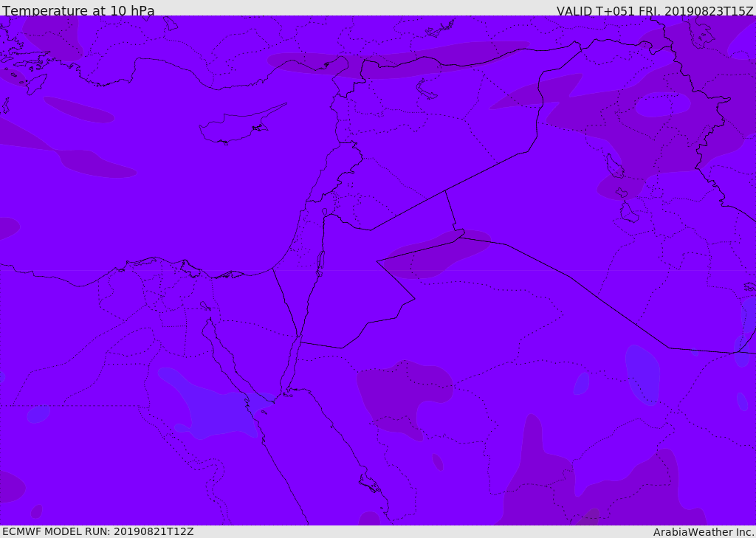Click the 'VALID T+051 FRI. 20190823T15Z' label
The height and width of the screenshot is (538, 756).
[x=655, y=10]
